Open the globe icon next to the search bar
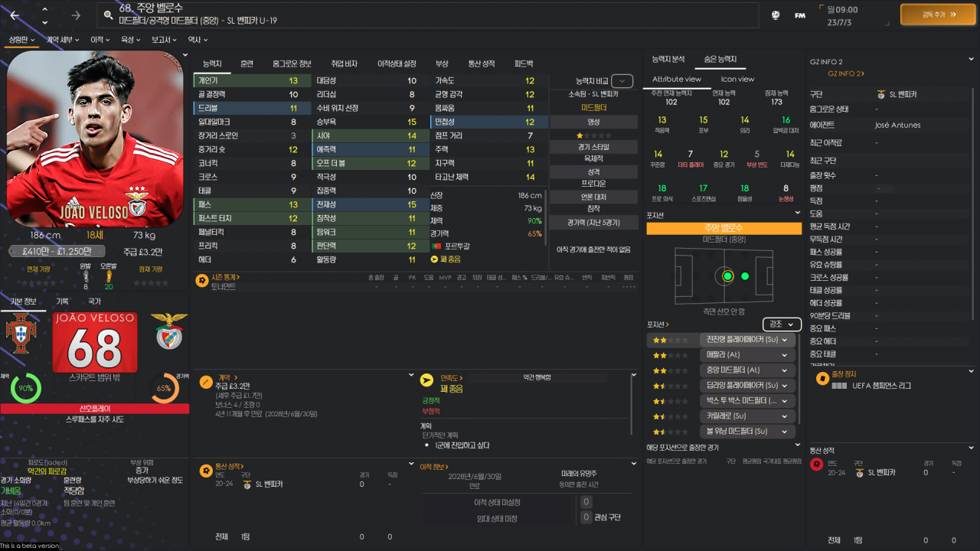Image resolution: width=980 pixels, height=551 pixels. (x=776, y=15)
